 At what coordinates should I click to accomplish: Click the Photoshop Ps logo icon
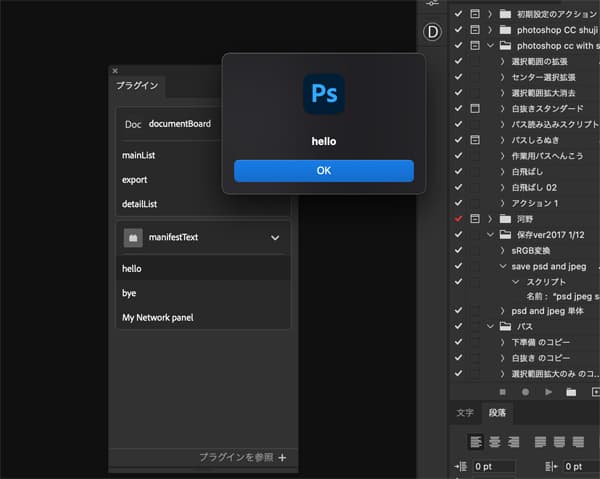[x=323, y=95]
